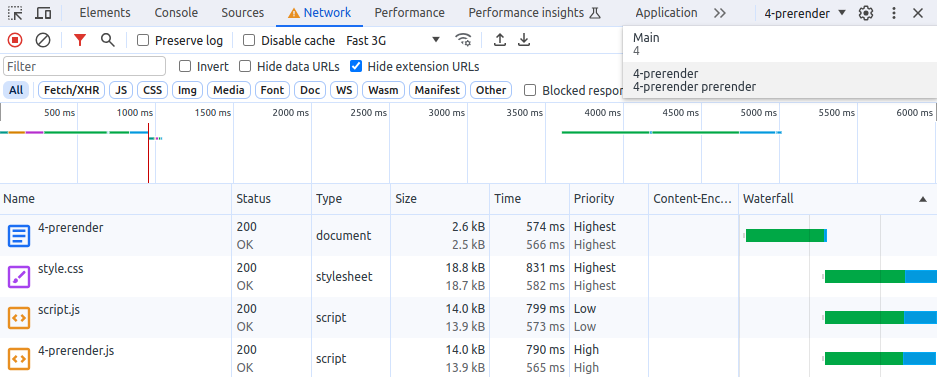Screen dimensions: 937x377
Task: Open the Fast 3G throttling dropdown
Action: [393, 40]
